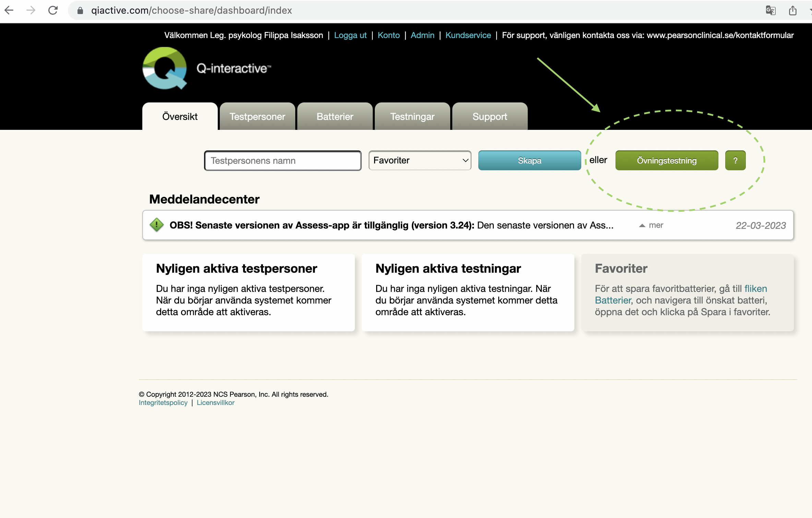Screen dimensions: 812x518
Task: Open the Batterier tab
Action: pyautogui.click(x=335, y=116)
